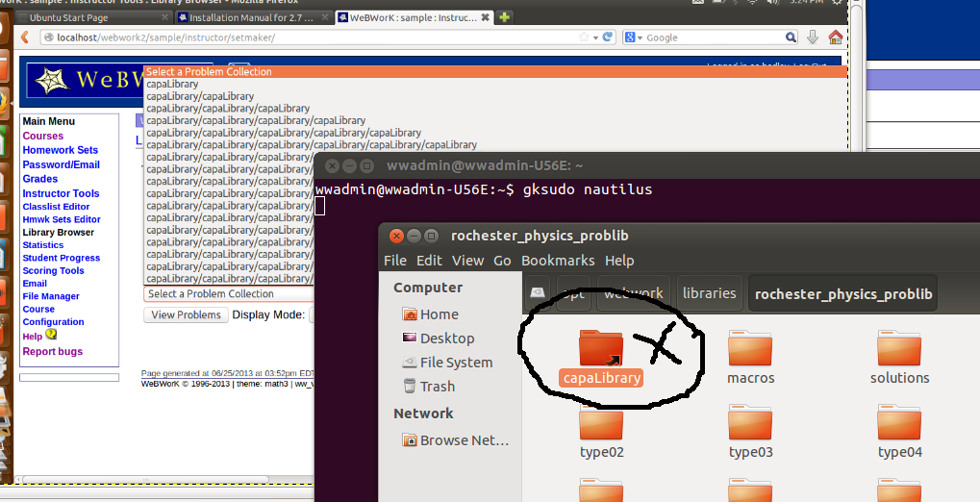This screenshot has height=502, width=980.
Task: Open the Scoring Tools link
Action: pos(54,270)
